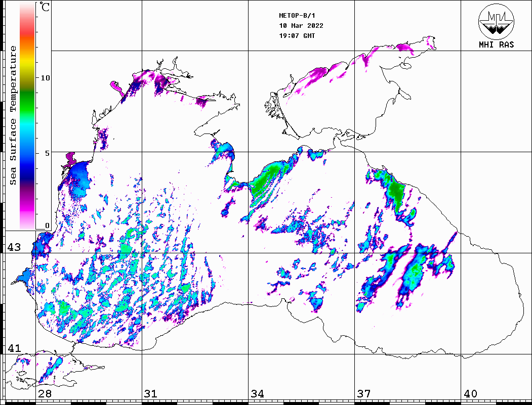This screenshot has width=532, height=405.
Task: Click the 19:07 GMT time text
Action: (x=297, y=35)
